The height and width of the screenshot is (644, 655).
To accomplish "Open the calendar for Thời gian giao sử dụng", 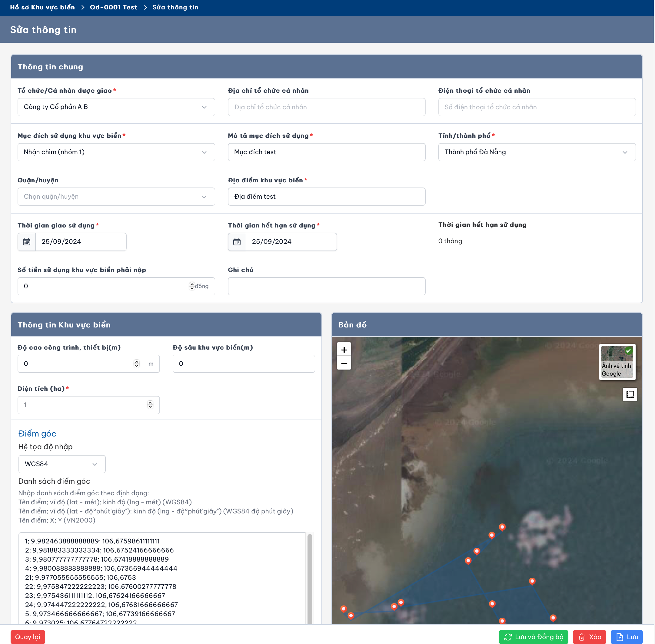I will click(26, 241).
